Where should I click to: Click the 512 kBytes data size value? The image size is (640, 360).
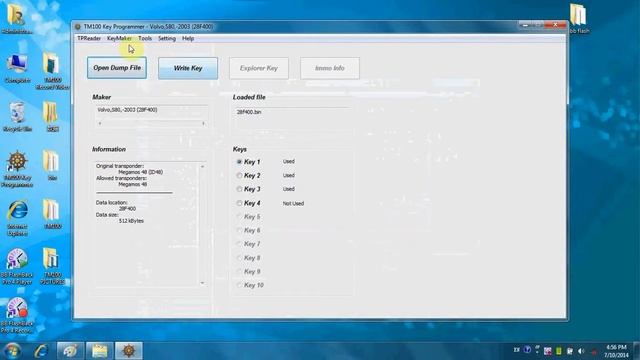click(x=131, y=221)
